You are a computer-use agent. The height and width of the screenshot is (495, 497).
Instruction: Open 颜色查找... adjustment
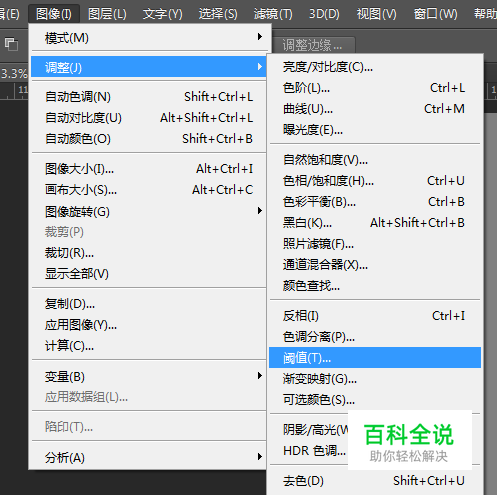[375, 286]
